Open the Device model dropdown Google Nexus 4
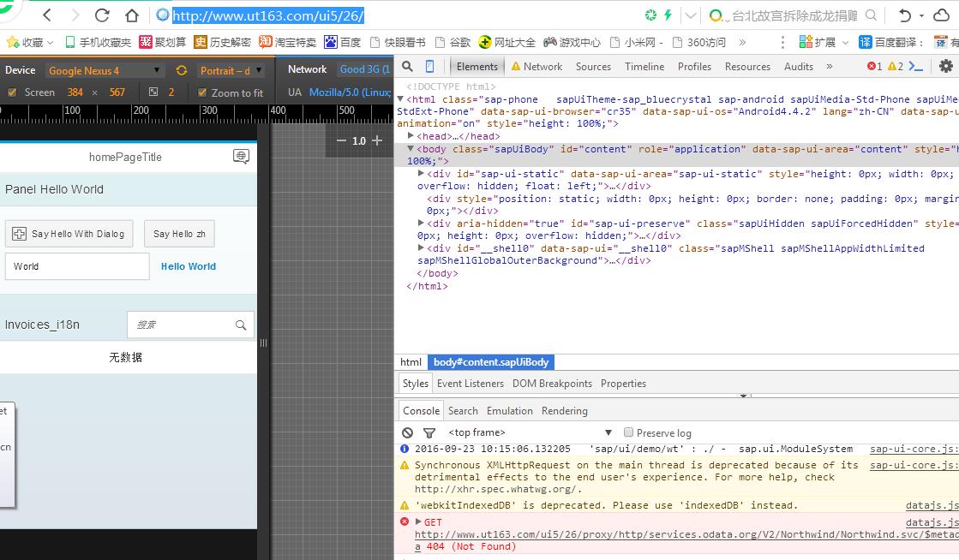Image resolution: width=959 pixels, height=560 pixels. pos(105,70)
